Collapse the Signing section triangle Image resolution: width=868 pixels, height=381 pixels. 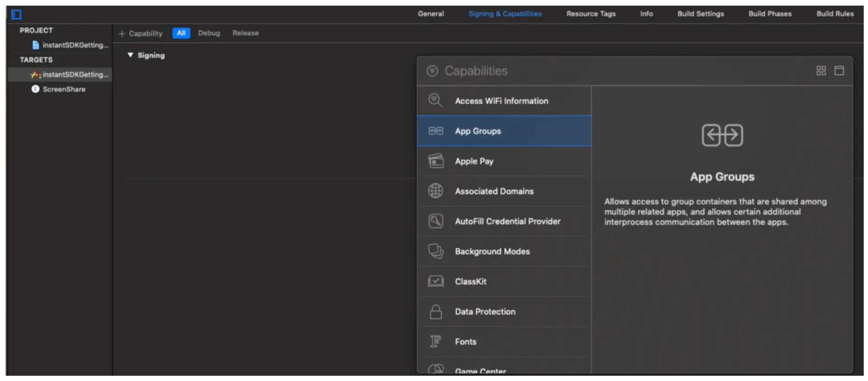[x=130, y=55]
